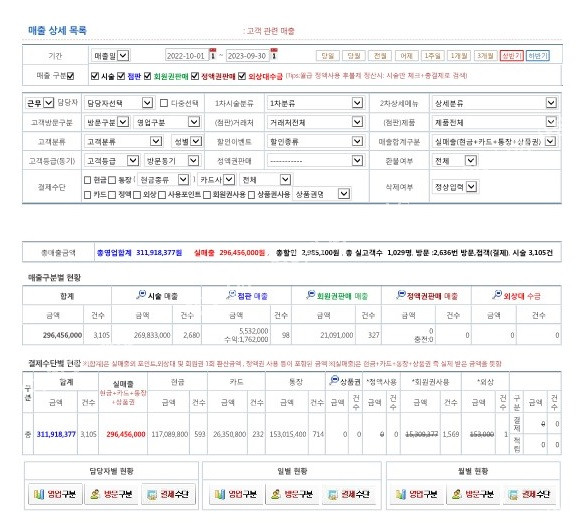Screen dimensions: 587x532
Task: Select the 1주일 period shortcut
Action: 432,56
